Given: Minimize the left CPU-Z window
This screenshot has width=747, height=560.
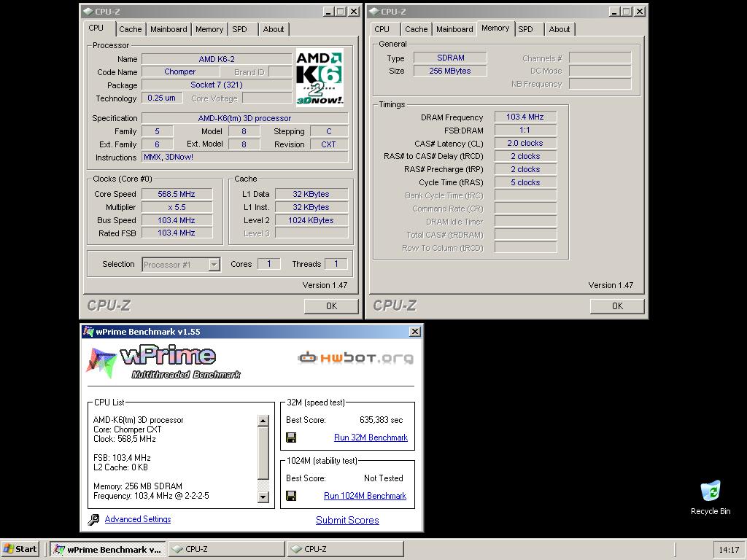Looking at the screenshot, I should tap(328, 12).
